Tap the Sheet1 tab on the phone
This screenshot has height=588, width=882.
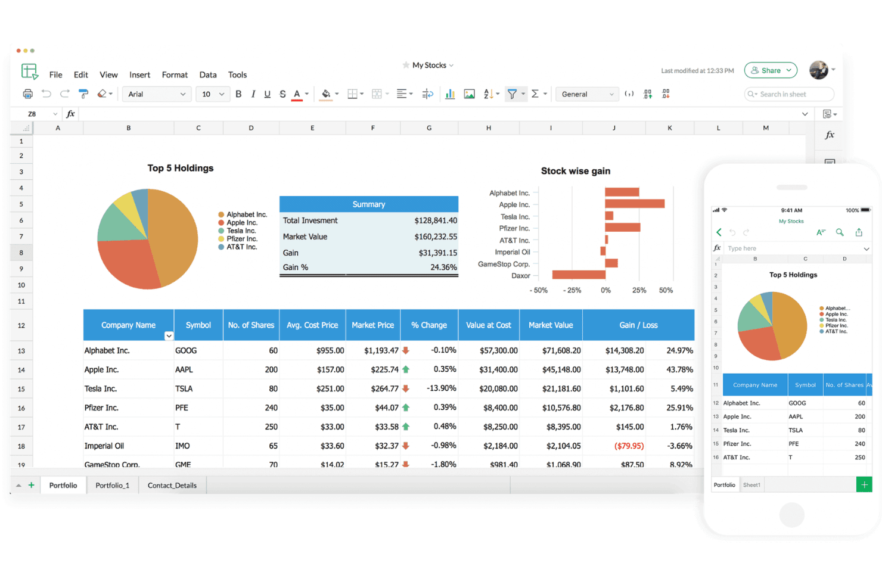(751, 485)
